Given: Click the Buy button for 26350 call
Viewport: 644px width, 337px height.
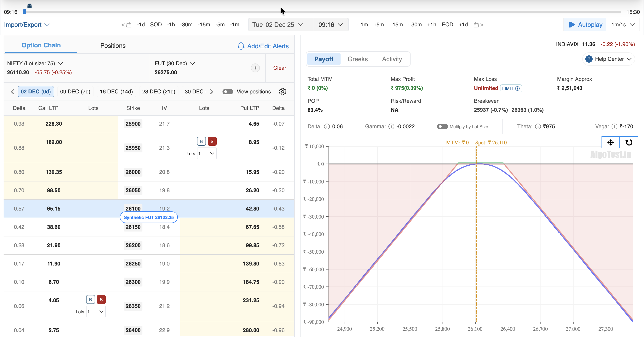Looking at the screenshot, I should (x=90, y=299).
